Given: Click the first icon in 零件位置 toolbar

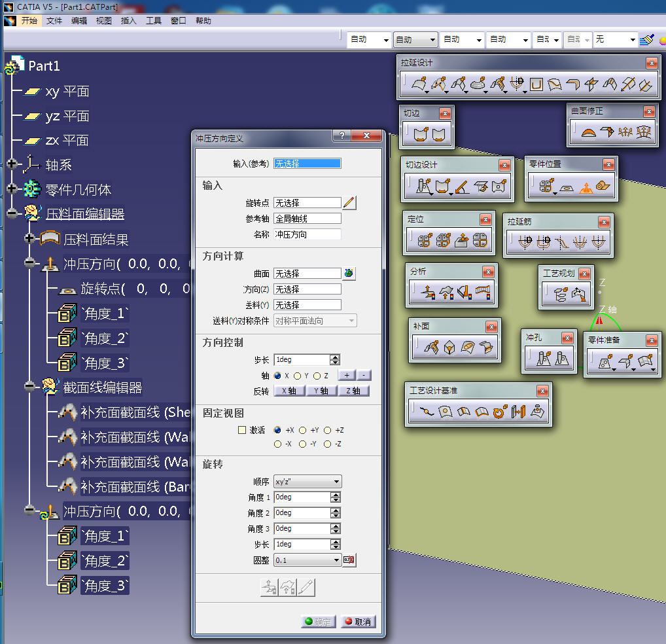Looking at the screenshot, I should coord(546,186).
